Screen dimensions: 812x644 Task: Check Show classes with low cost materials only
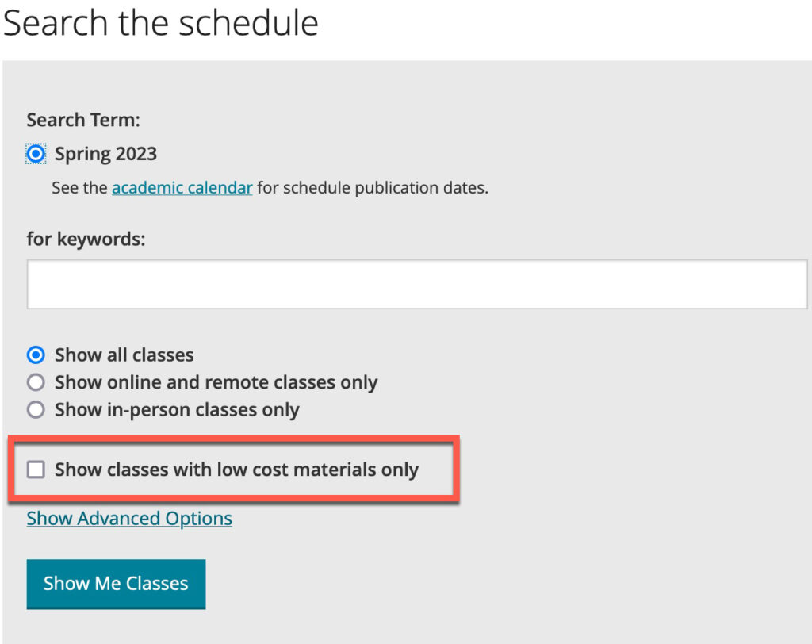(36, 470)
